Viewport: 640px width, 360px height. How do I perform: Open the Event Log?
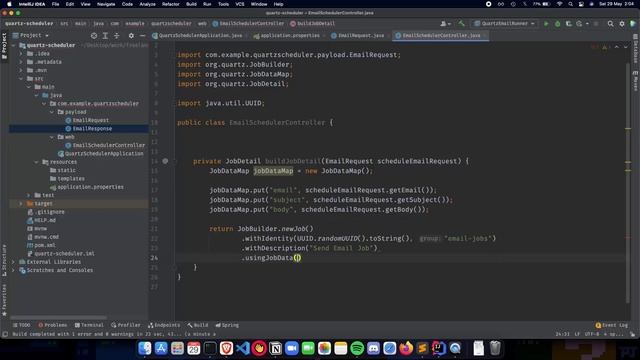point(611,325)
